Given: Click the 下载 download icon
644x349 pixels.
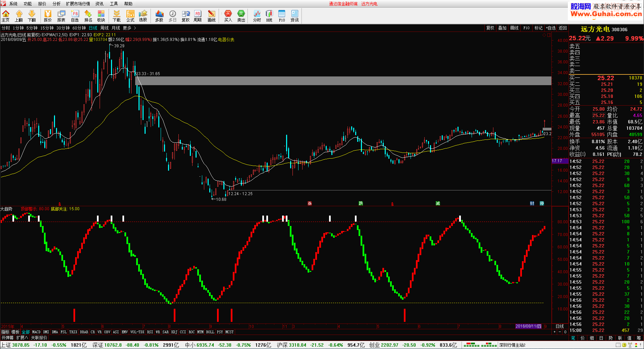Looking at the screenshot, I should pos(117,16).
